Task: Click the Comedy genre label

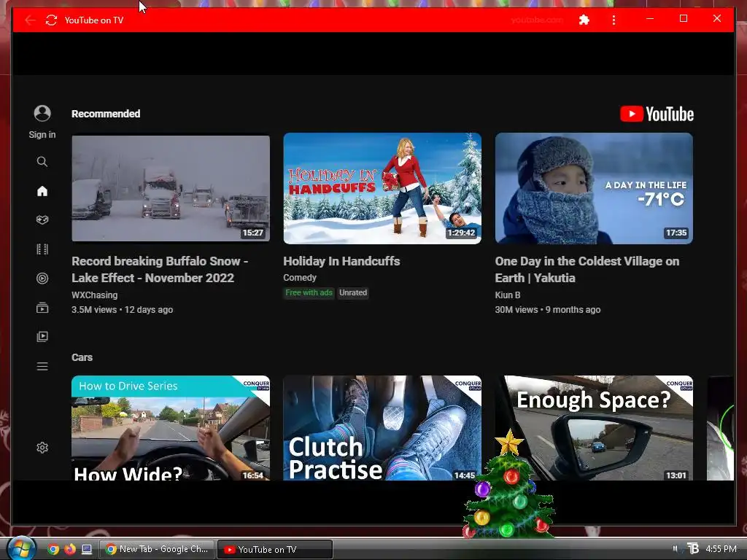Action: (x=300, y=278)
